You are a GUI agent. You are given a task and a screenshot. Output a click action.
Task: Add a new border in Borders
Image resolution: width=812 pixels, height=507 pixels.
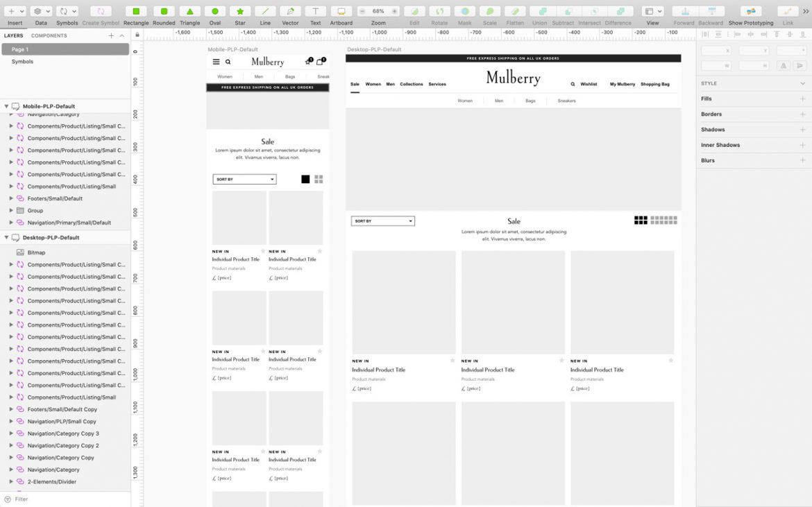pos(802,114)
